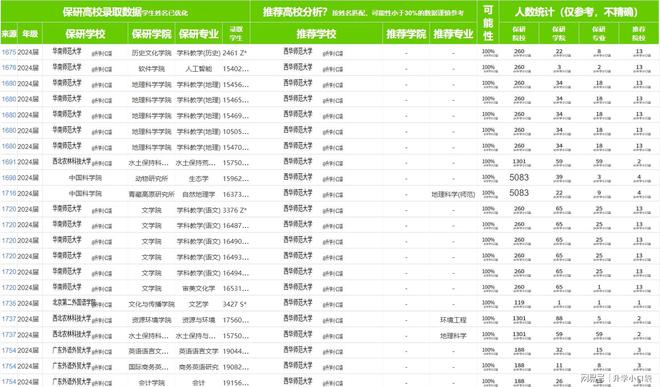Click the 来源 column header
The width and height of the screenshot is (660, 387).
point(9,34)
